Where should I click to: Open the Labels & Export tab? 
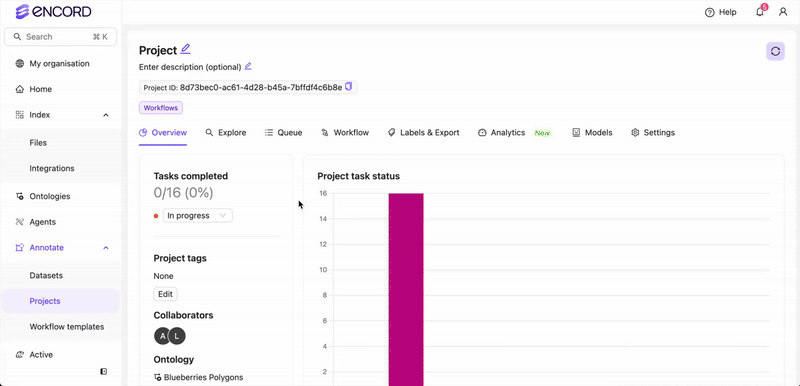423,133
